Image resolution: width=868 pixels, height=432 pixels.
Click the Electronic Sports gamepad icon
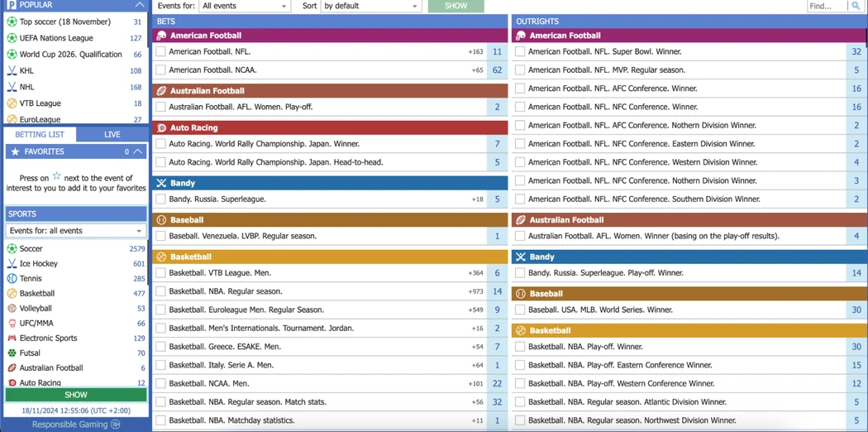12,338
